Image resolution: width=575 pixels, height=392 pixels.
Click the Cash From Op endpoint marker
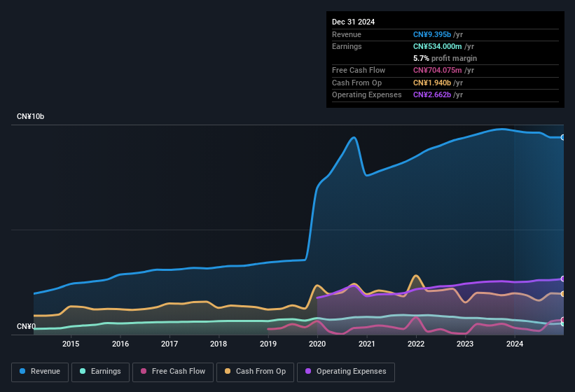563,294
